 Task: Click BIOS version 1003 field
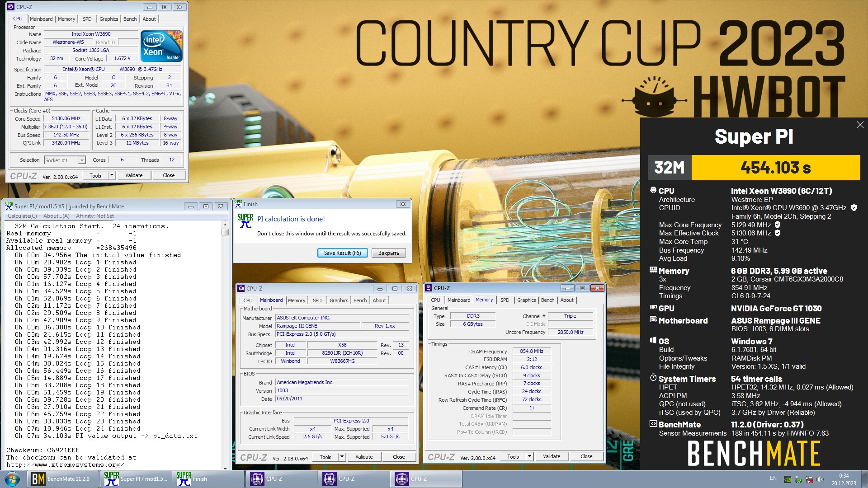click(x=342, y=391)
